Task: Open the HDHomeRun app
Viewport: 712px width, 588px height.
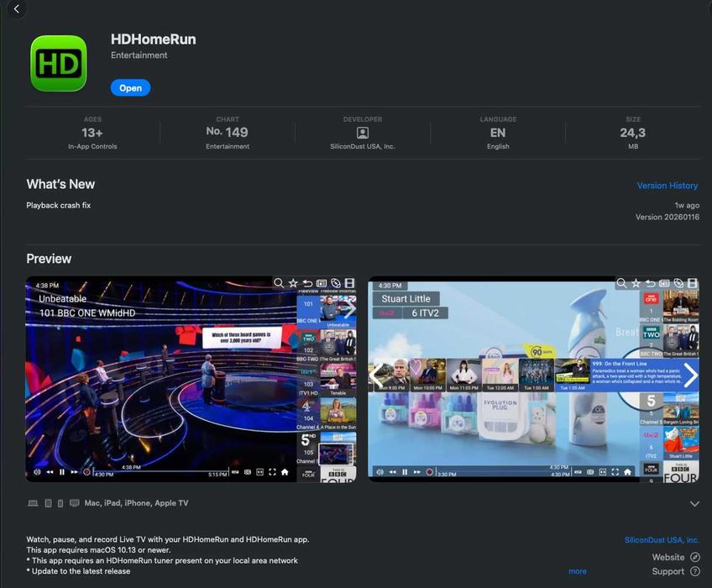Action: click(x=130, y=87)
